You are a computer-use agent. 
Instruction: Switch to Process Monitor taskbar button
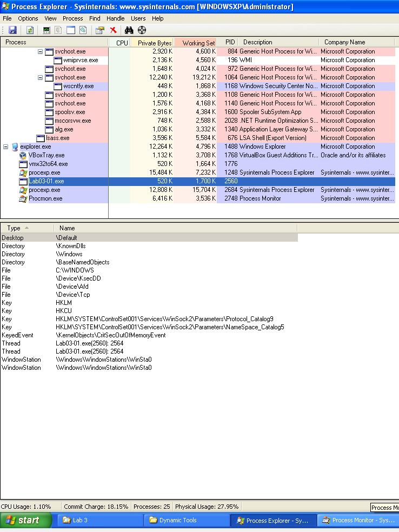(358, 520)
